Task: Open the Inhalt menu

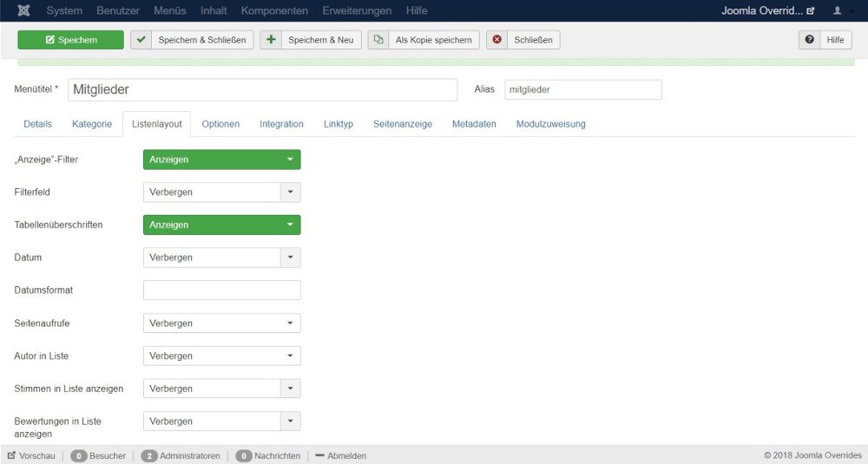Action: point(214,10)
